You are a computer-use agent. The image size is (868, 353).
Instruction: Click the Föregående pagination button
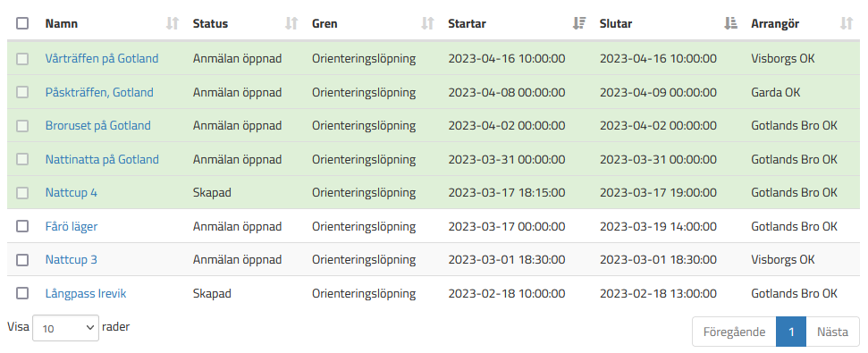coord(734,332)
